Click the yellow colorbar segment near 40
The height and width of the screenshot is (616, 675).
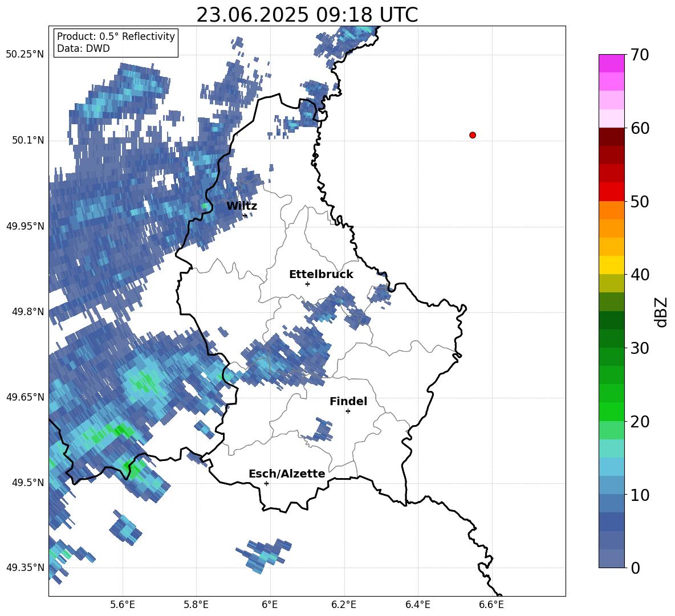click(x=612, y=266)
